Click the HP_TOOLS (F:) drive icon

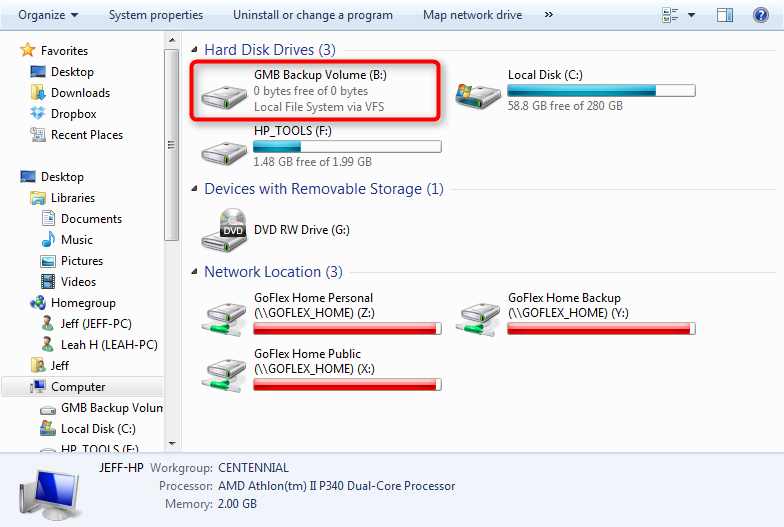(x=224, y=153)
